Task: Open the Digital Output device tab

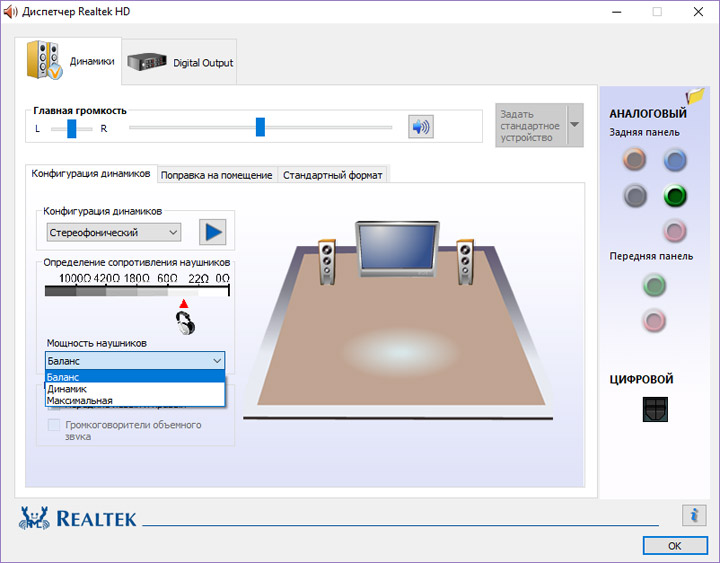Action: coord(180,62)
